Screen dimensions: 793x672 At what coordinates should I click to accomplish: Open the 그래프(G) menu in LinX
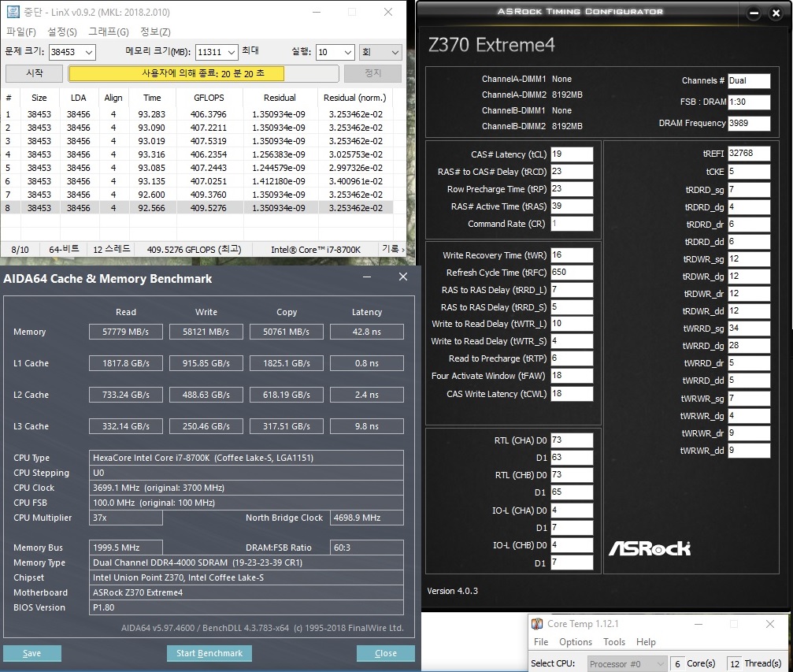[108, 32]
